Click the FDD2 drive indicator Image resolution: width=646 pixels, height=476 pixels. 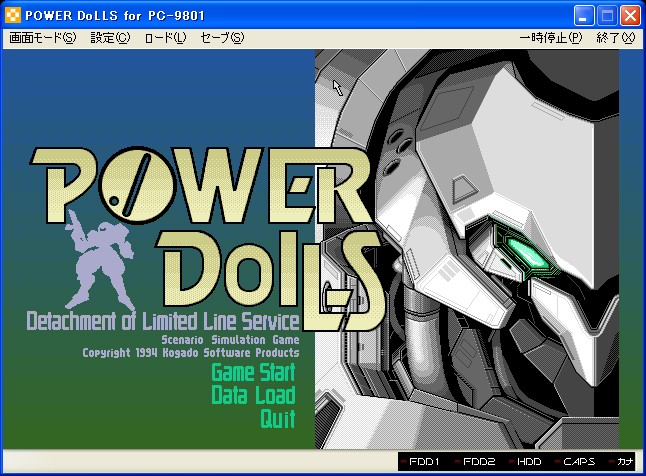pyautogui.click(x=478, y=462)
